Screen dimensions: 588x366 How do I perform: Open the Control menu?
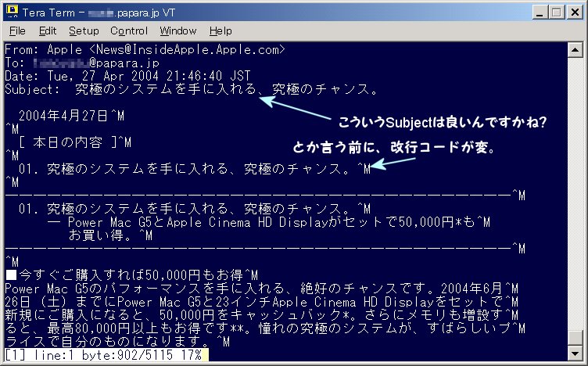click(128, 30)
